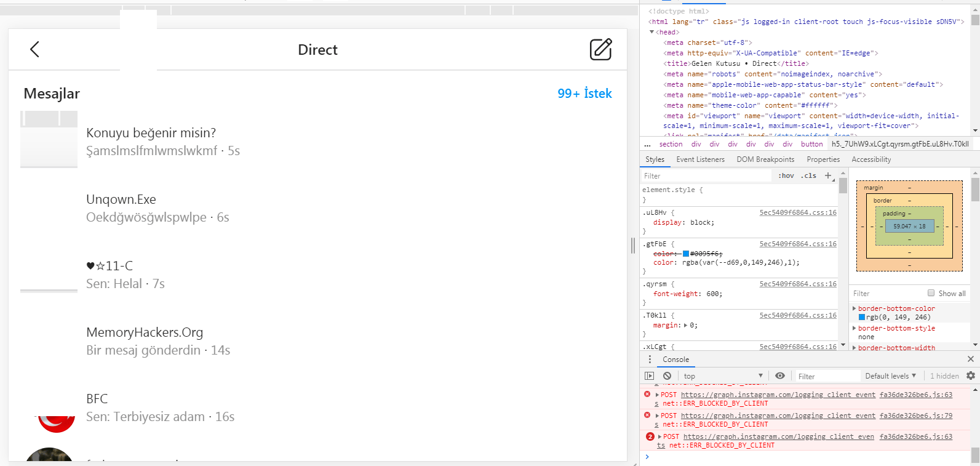
Task: Select the meta theme-color line
Action: [751, 105]
